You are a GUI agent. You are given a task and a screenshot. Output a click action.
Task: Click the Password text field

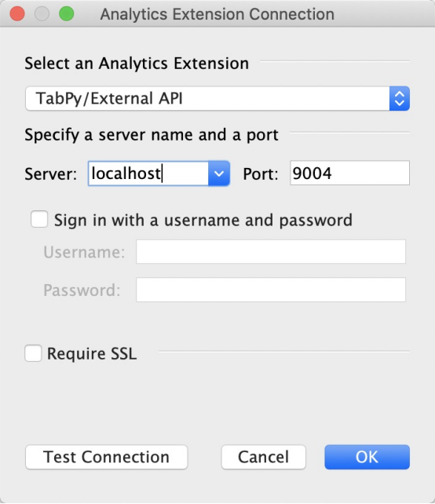[x=271, y=290]
